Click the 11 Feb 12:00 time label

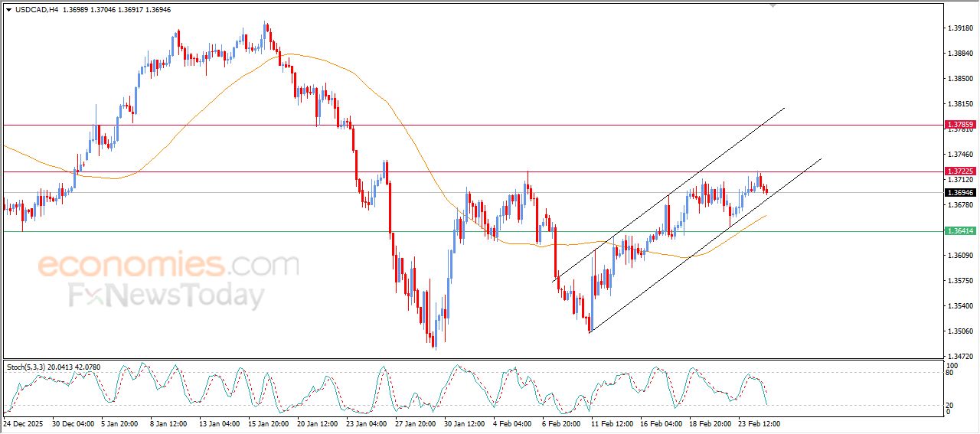(612, 423)
